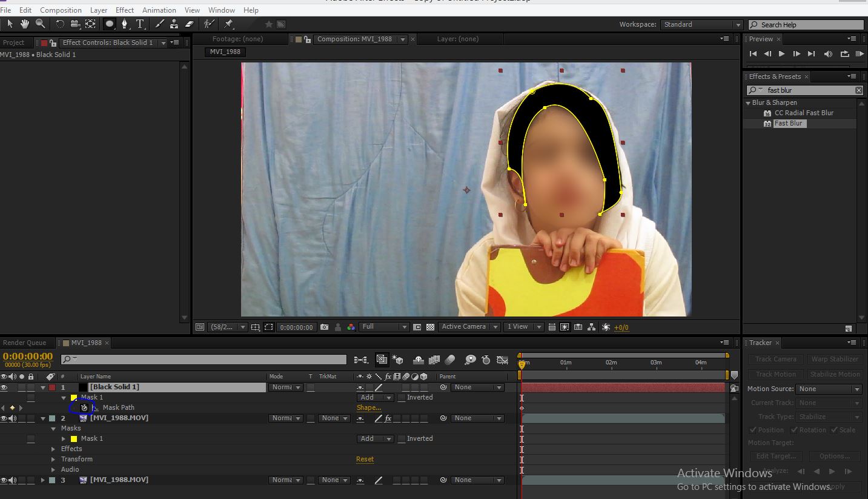Select the Selection arrow tool

[10, 24]
